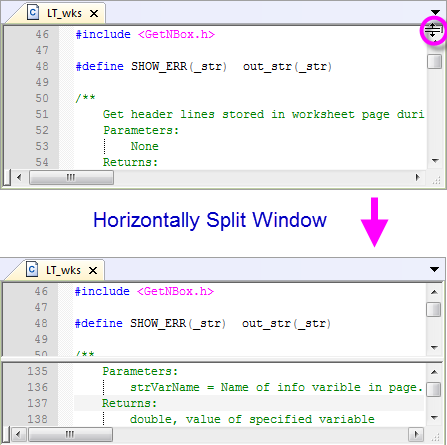Viewport: 447px width, 445px height.
Task: Click the horizontal scrollbar thumb in the bottom window
Action: pyautogui.click(x=70, y=434)
